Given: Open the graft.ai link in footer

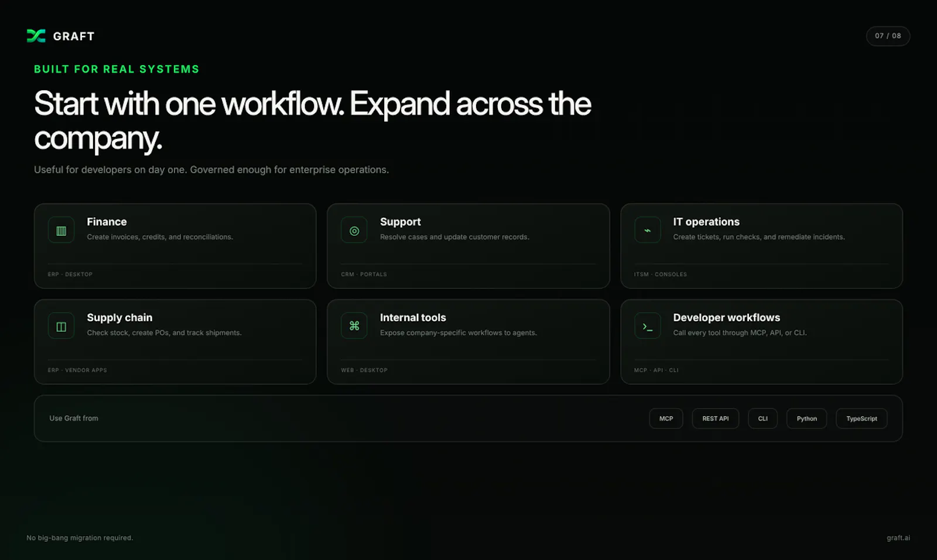Looking at the screenshot, I should coord(898,538).
